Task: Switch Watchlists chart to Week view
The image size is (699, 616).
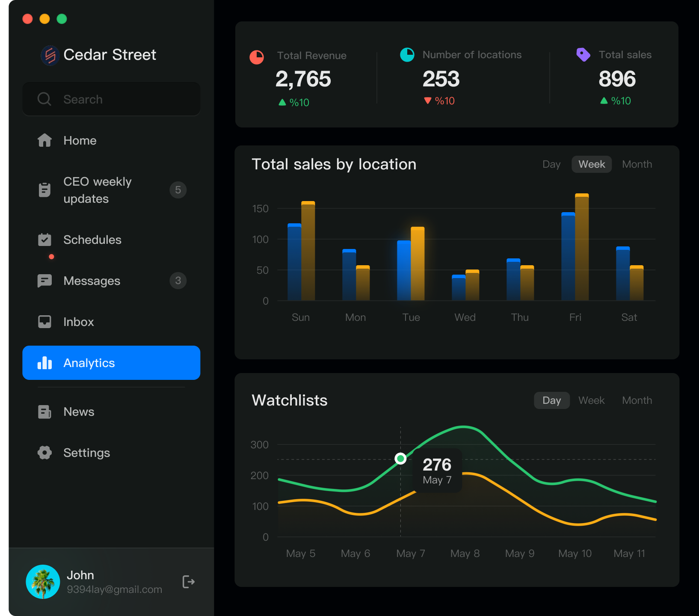Action: point(591,400)
